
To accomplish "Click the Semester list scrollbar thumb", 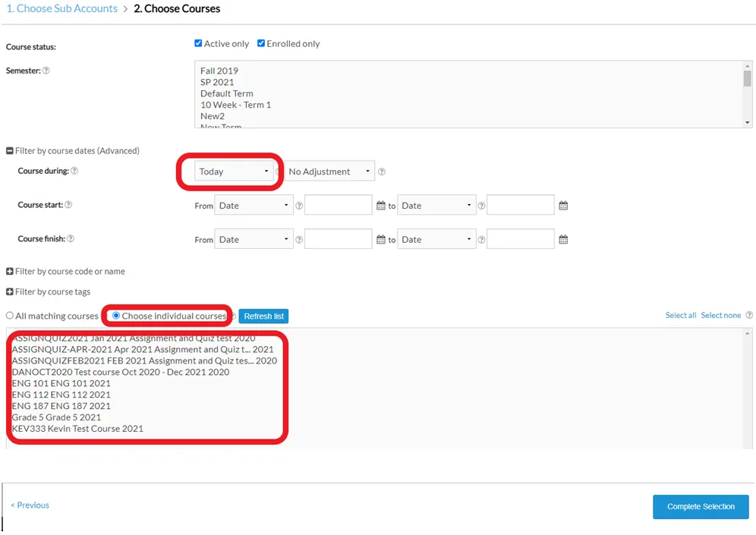I will click(747, 78).
